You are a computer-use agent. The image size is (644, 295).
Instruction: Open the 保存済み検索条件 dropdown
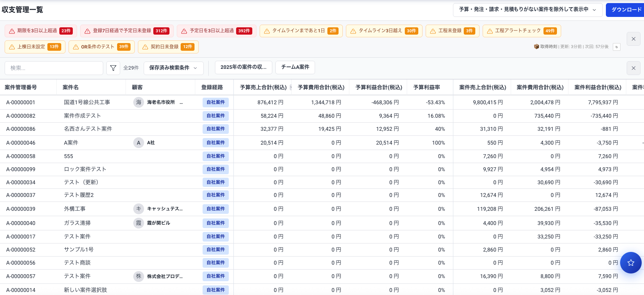coord(173,68)
